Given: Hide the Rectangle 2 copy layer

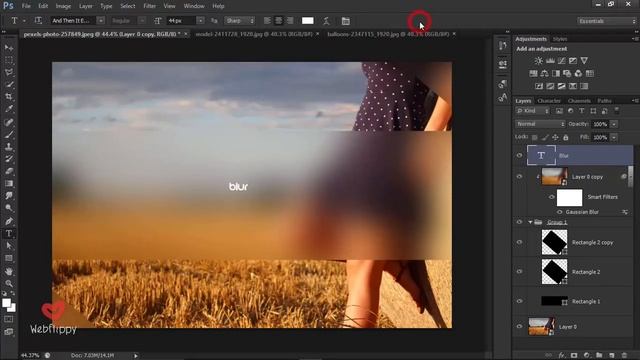Looking at the screenshot, I should tap(519, 242).
